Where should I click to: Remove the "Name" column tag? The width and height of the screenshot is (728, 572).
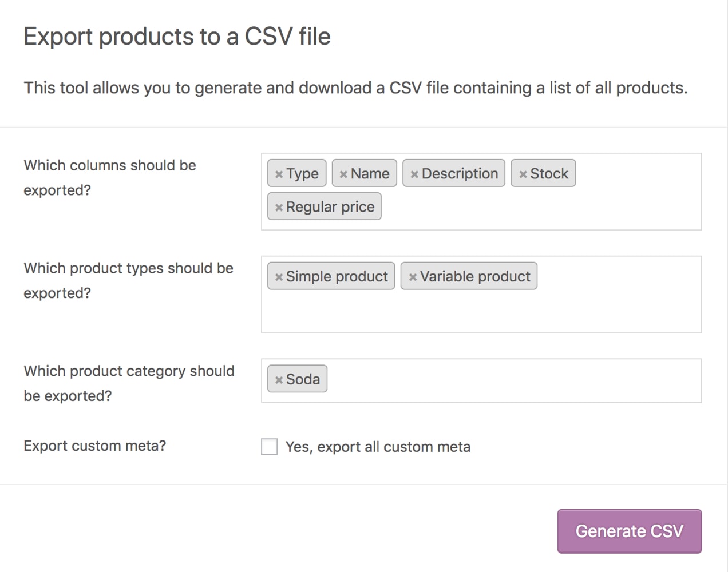[x=344, y=173]
